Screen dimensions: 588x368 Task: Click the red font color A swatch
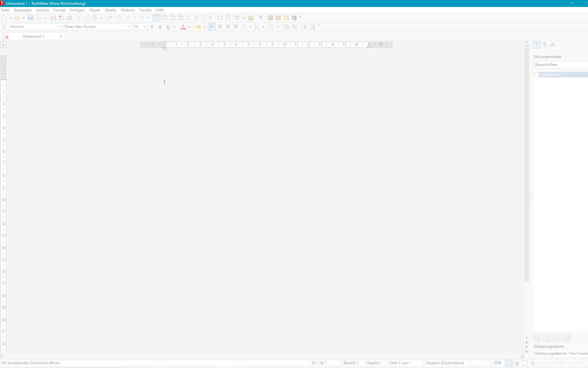coord(183,27)
